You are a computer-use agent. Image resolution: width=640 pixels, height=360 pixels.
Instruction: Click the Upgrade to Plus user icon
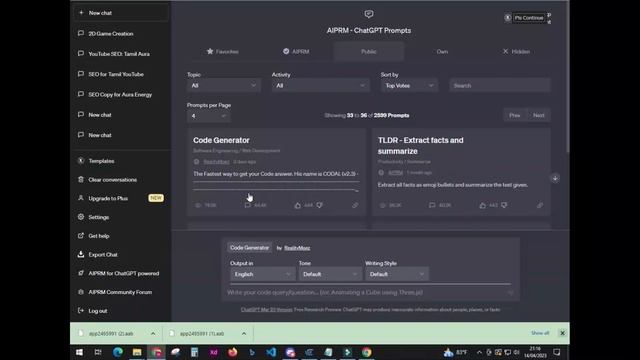pos(81,198)
